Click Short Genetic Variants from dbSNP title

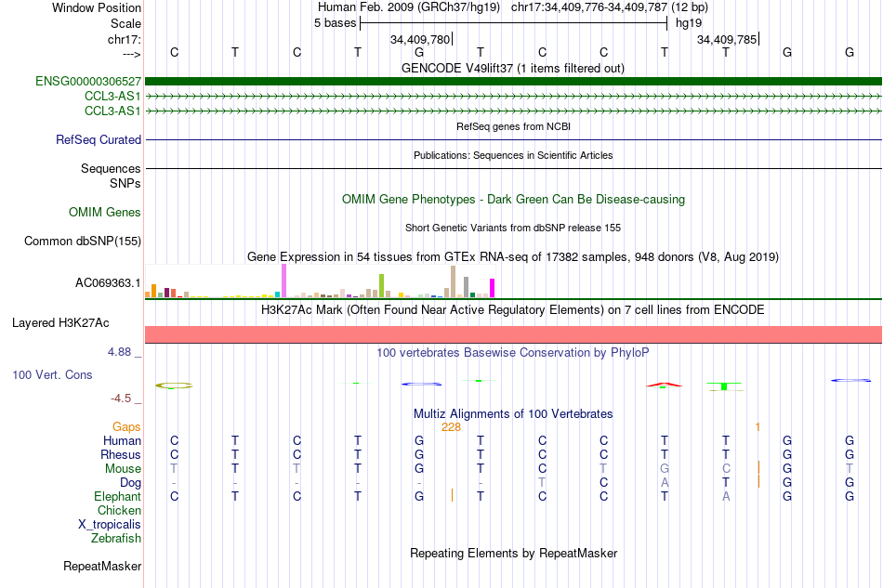pyautogui.click(x=513, y=228)
